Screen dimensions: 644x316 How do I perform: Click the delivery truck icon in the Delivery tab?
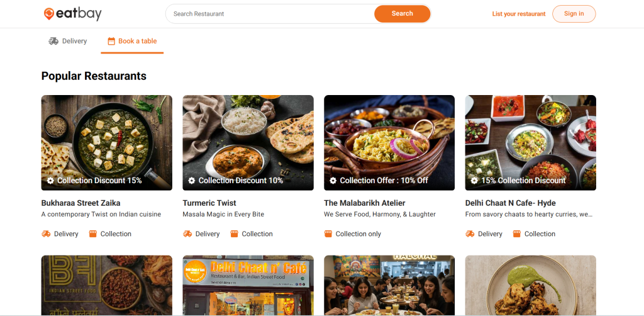coord(53,41)
